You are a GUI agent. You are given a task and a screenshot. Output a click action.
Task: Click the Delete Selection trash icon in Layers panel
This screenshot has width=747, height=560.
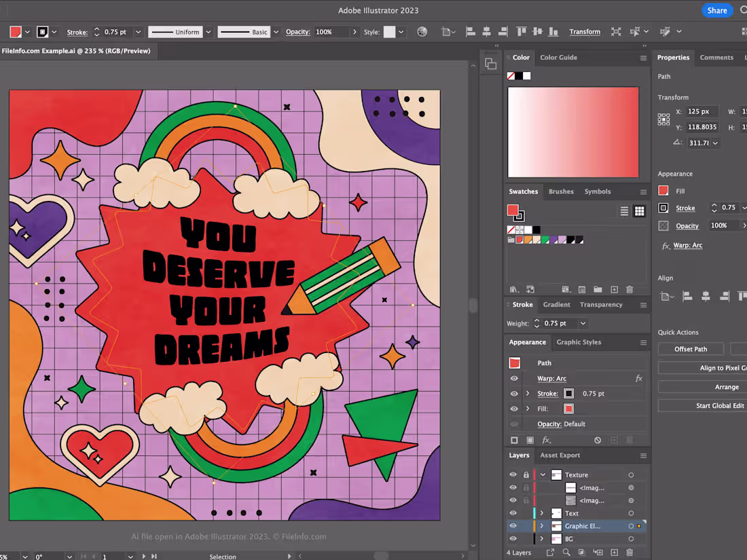click(x=630, y=553)
